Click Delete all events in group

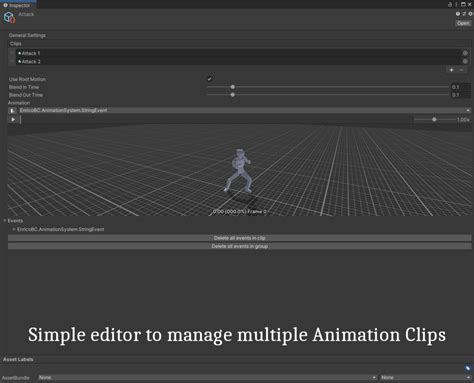click(240, 246)
